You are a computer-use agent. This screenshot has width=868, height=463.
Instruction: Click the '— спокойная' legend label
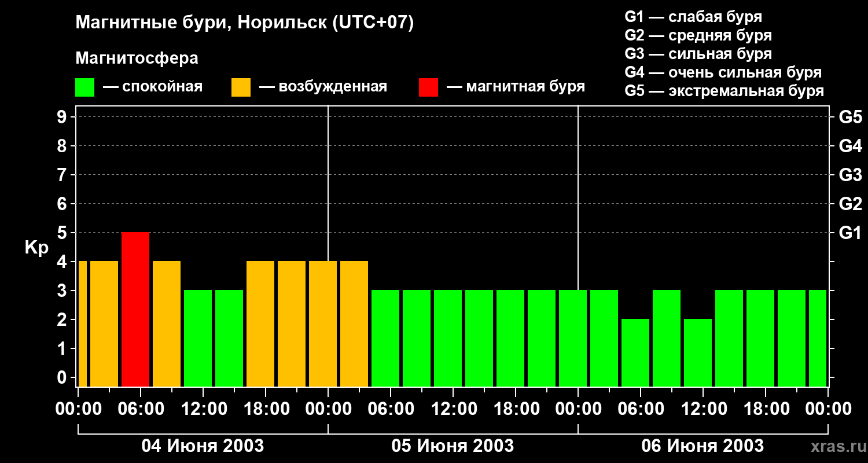[153, 87]
